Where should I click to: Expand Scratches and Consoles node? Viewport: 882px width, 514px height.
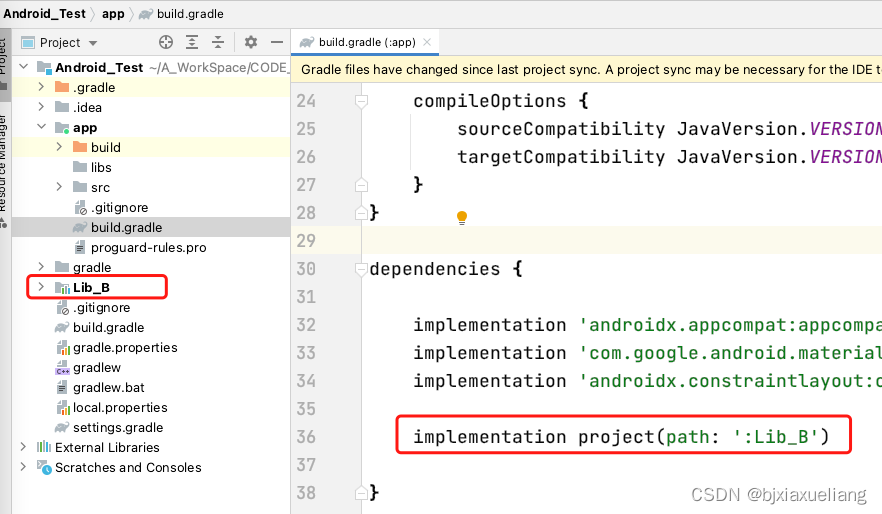pos(23,467)
